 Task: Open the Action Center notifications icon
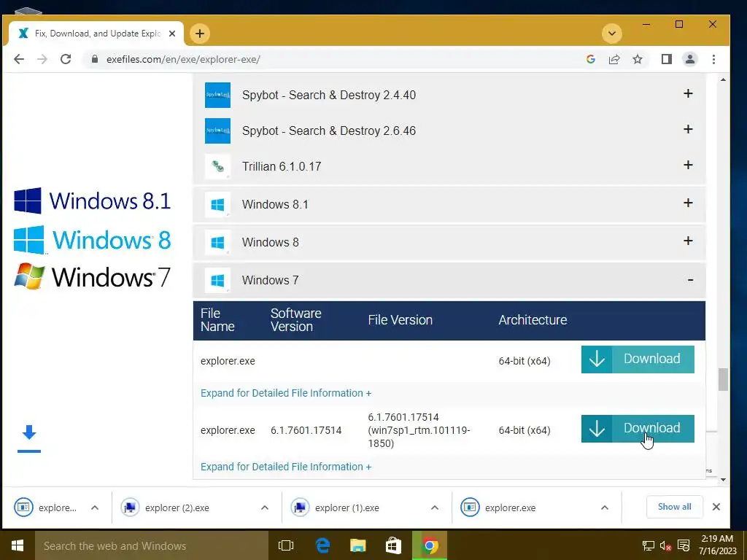click(683, 545)
